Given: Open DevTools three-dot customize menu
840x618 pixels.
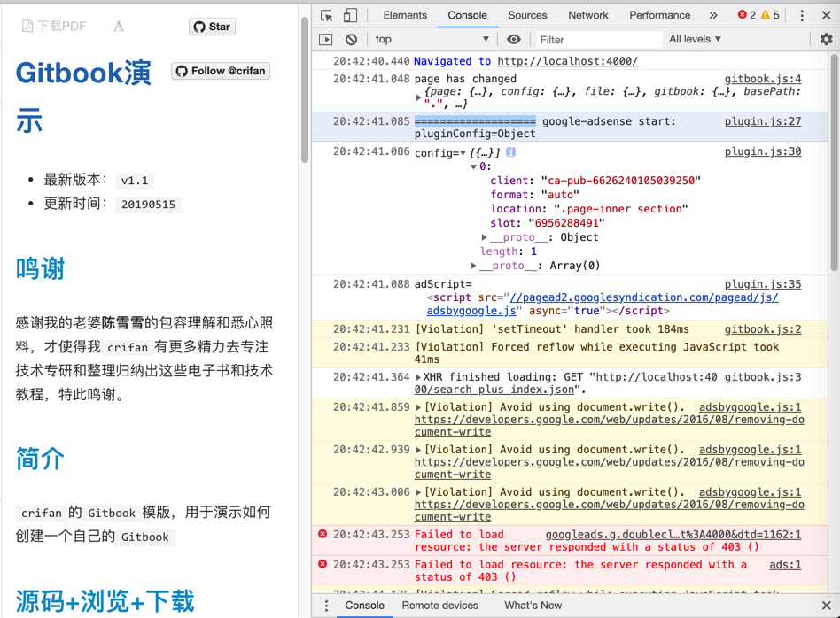Looking at the screenshot, I should coord(802,16).
